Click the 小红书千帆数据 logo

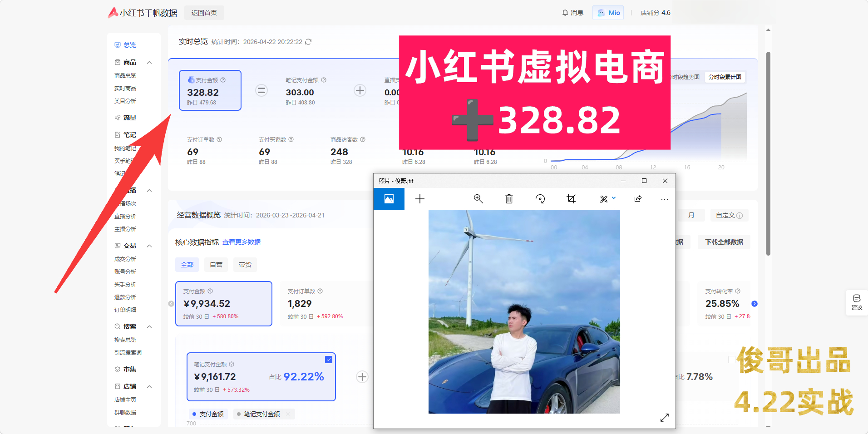143,13
